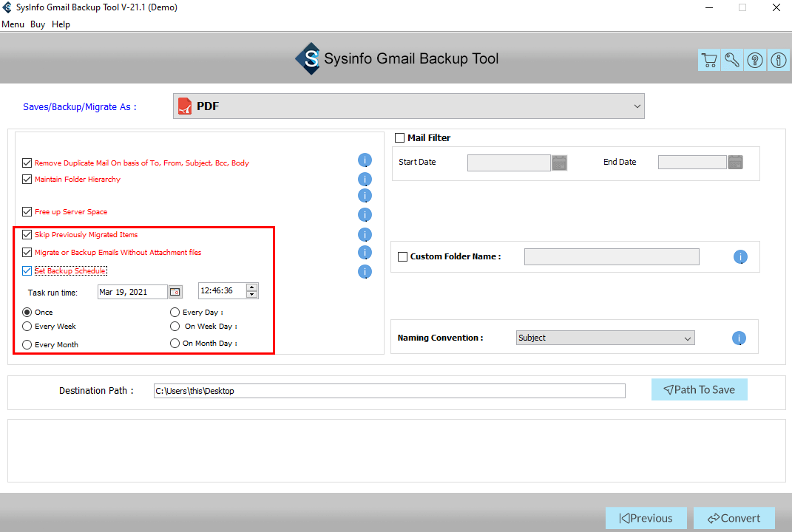This screenshot has height=532, width=792.
Task: Show info for Remove Duplicate Mail option
Action: 365,160
